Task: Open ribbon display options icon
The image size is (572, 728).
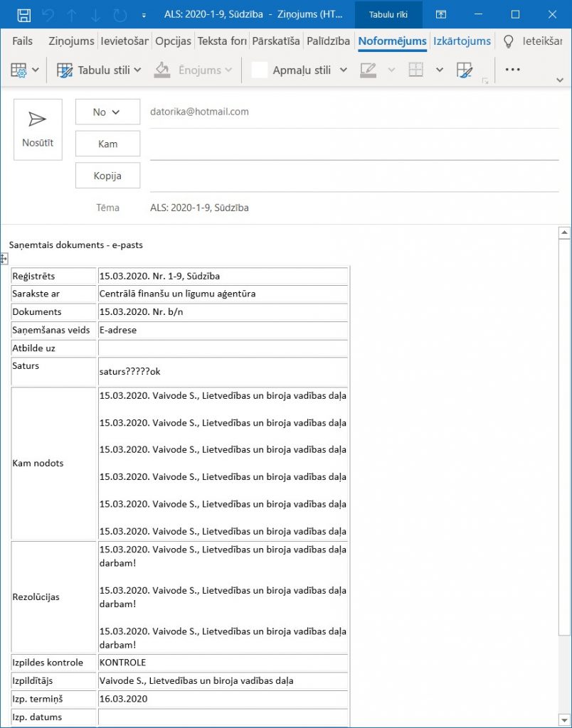Action: point(441,14)
